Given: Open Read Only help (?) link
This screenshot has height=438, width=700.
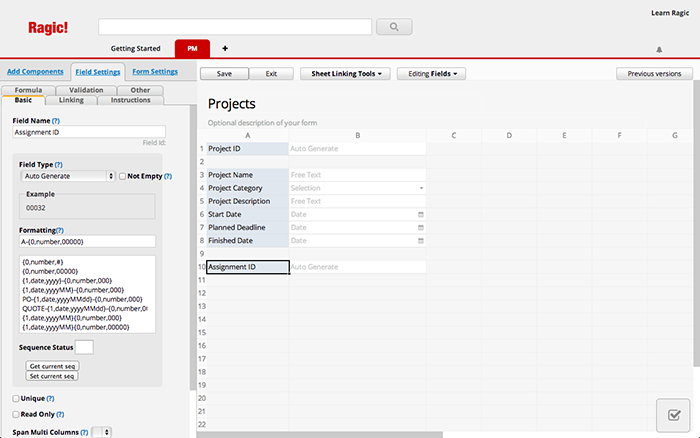Looking at the screenshot, I should tap(60, 414).
